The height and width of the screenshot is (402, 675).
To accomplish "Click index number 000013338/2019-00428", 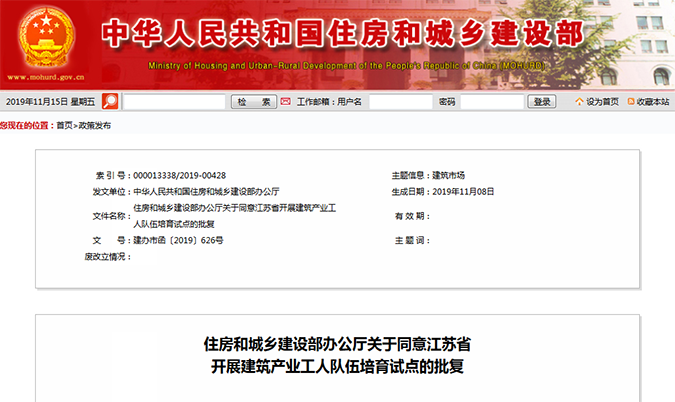I will click(180, 175).
